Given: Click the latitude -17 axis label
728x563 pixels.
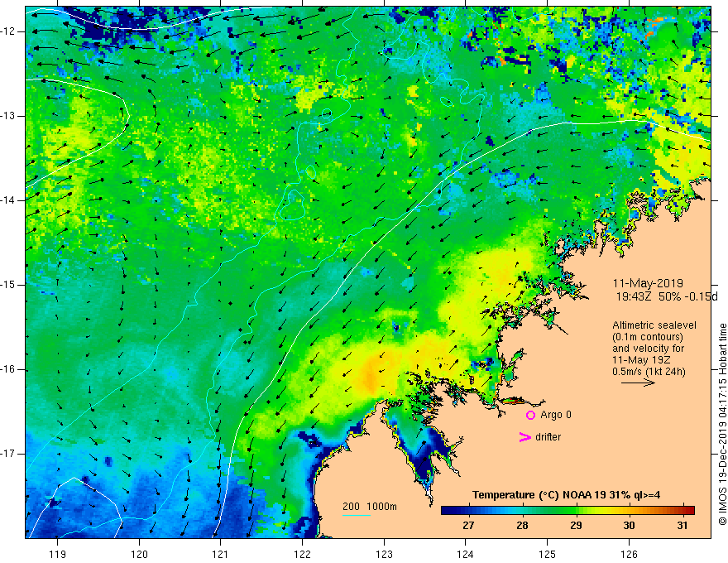Looking at the screenshot, I should pyautogui.click(x=8, y=454).
